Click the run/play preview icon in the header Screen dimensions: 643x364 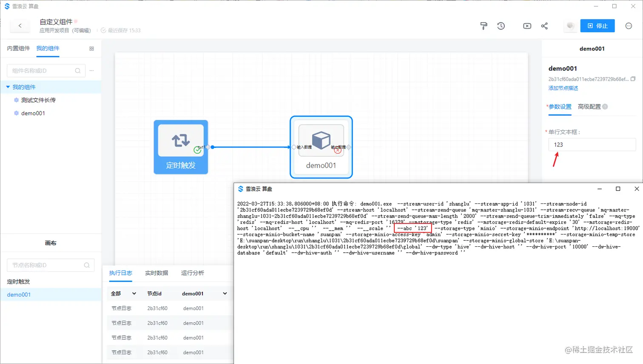[x=527, y=26]
